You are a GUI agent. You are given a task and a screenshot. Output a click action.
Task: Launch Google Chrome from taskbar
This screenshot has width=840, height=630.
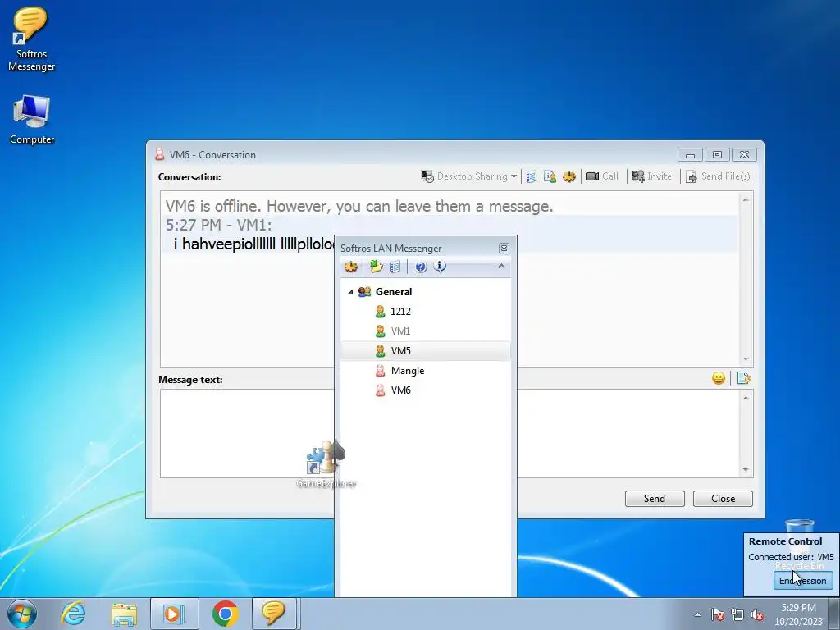point(225,614)
